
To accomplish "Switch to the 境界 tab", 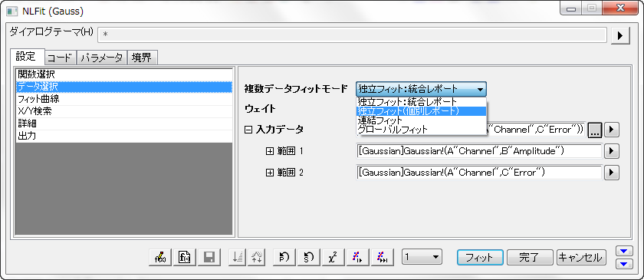I will tap(142, 58).
